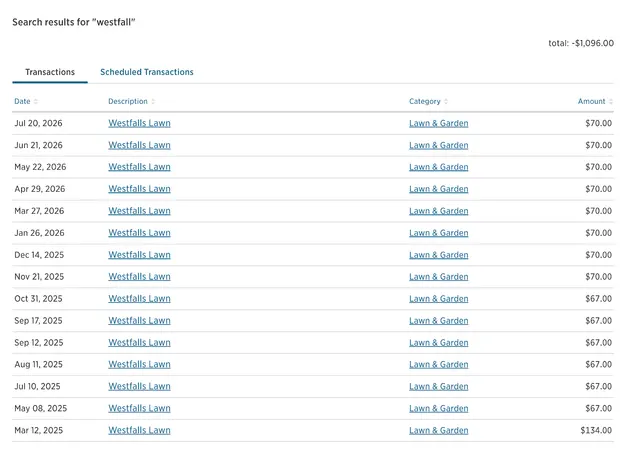Switch to Scheduled Transactions tab

tap(147, 72)
